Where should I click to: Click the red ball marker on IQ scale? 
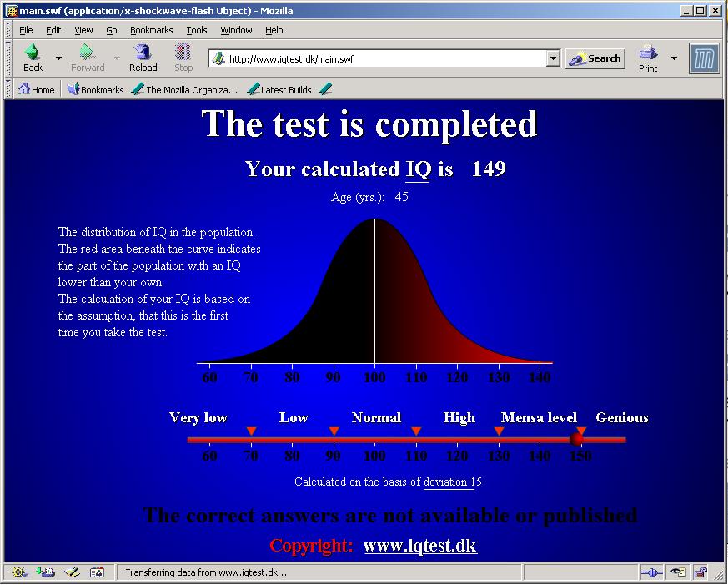point(576,439)
